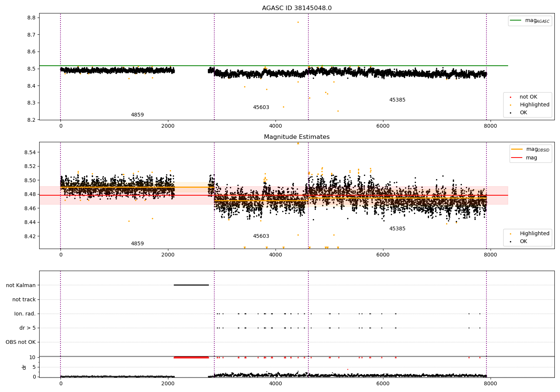Click the 'OK' legend entry in middle plot

click(x=523, y=242)
